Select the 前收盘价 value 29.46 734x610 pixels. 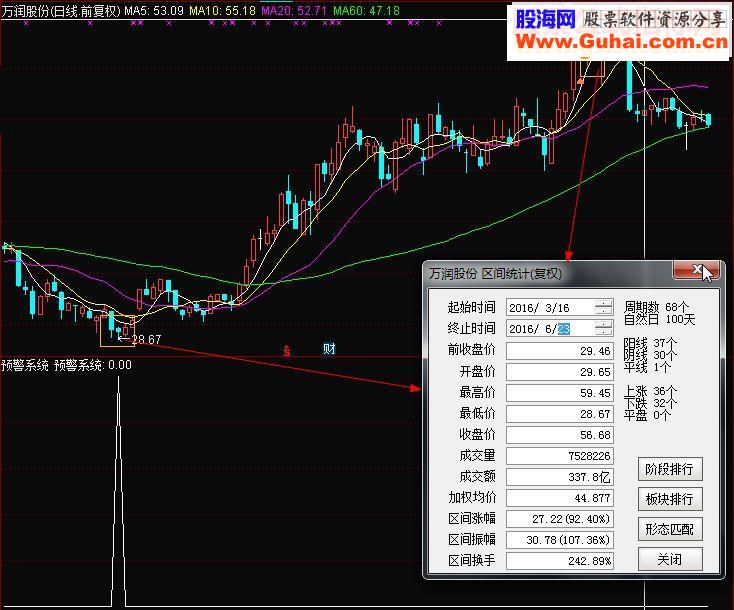tap(559, 351)
